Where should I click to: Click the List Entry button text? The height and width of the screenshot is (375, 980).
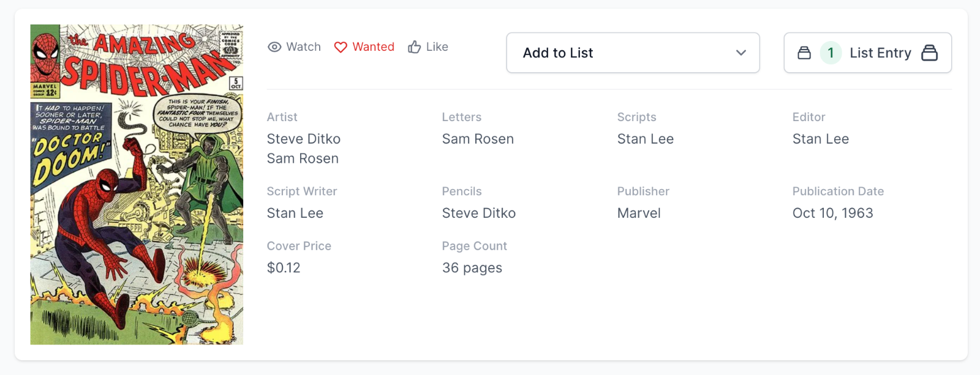click(x=880, y=53)
